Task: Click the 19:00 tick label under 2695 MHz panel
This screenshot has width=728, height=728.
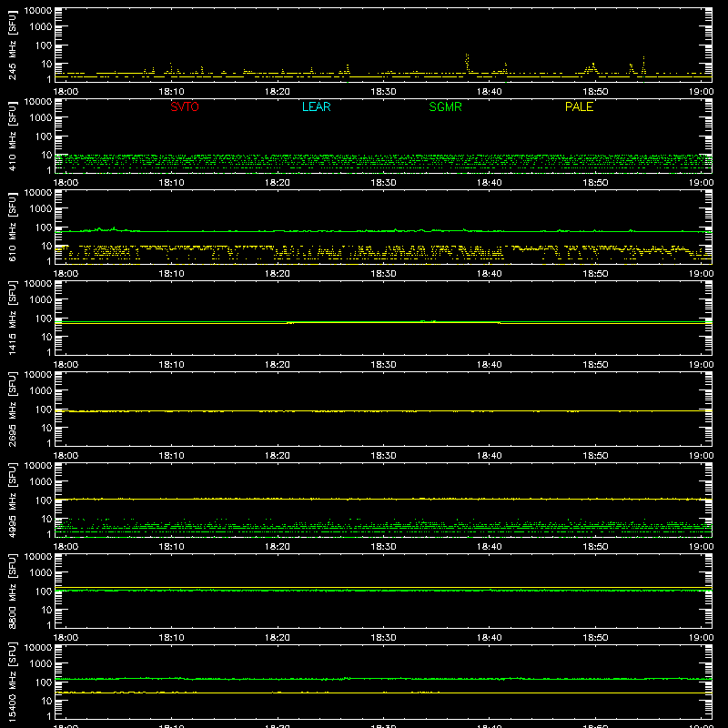Action: pyautogui.click(x=701, y=456)
